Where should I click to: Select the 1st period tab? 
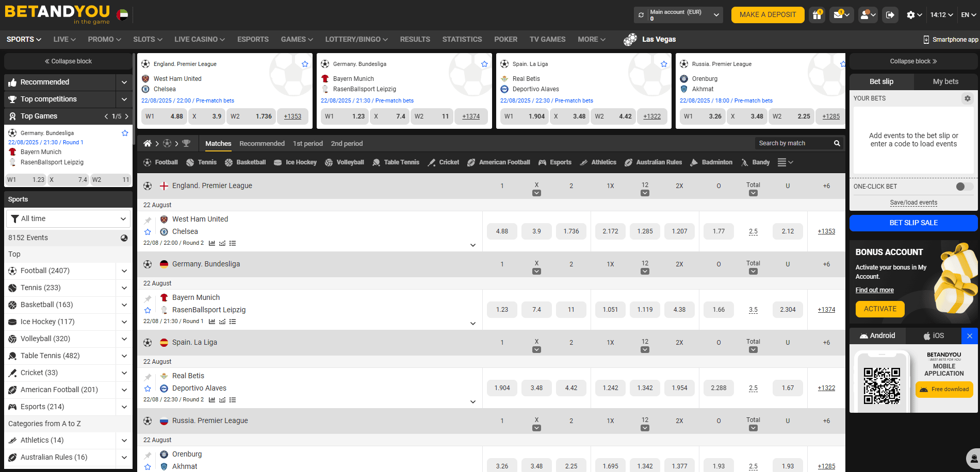tap(307, 143)
